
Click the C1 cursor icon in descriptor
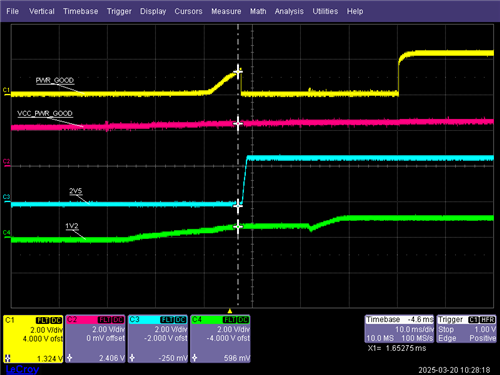click(x=8, y=358)
